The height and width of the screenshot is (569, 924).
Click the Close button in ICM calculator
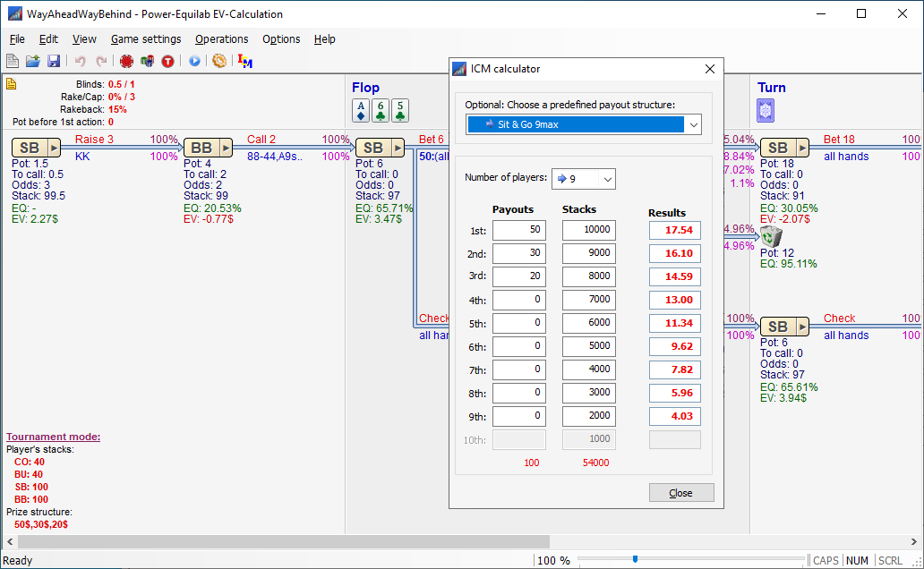point(681,492)
